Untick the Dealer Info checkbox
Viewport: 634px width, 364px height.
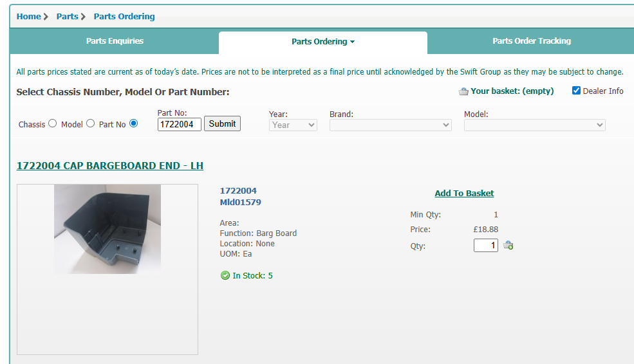coord(577,91)
